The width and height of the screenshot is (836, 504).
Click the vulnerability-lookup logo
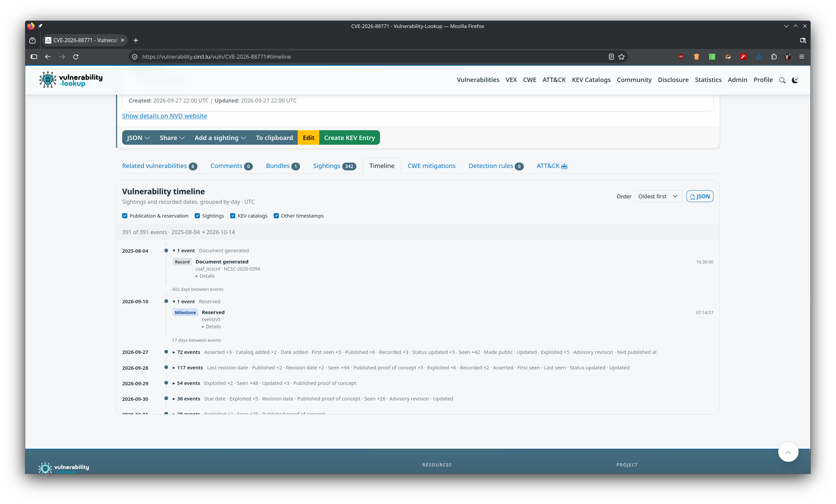[x=71, y=80]
